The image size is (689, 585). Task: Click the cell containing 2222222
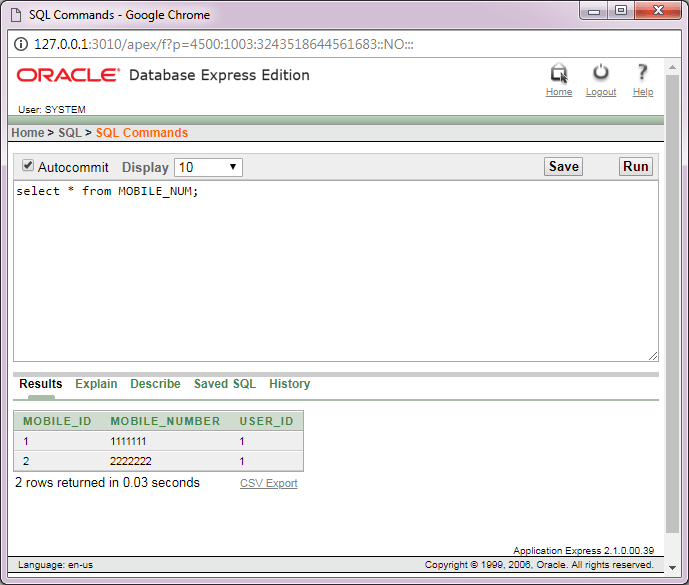(x=131, y=461)
